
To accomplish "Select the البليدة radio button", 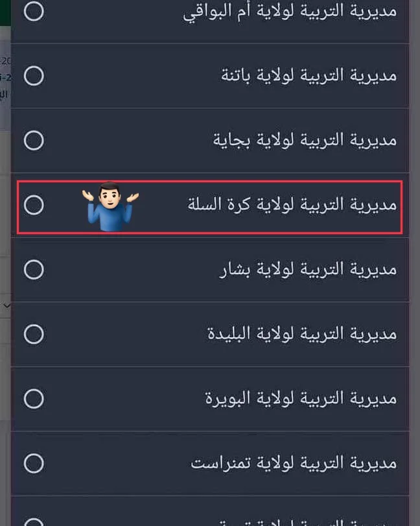I will 34,334.
